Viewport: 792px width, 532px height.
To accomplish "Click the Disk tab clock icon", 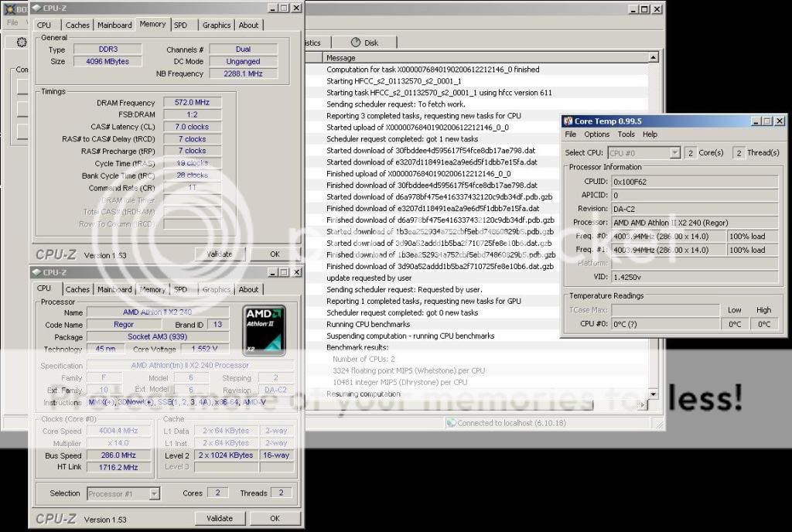I will (356, 43).
